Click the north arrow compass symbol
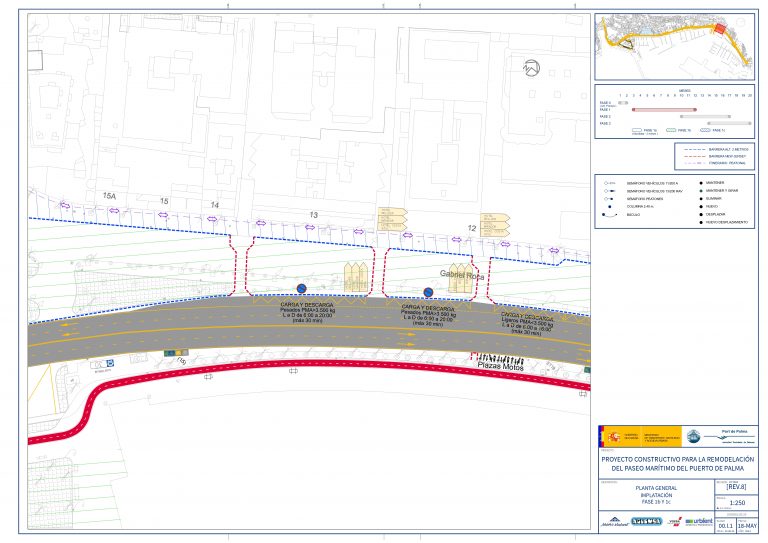Image resolution: width=768 pixels, height=543 pixels. point(531,68)
